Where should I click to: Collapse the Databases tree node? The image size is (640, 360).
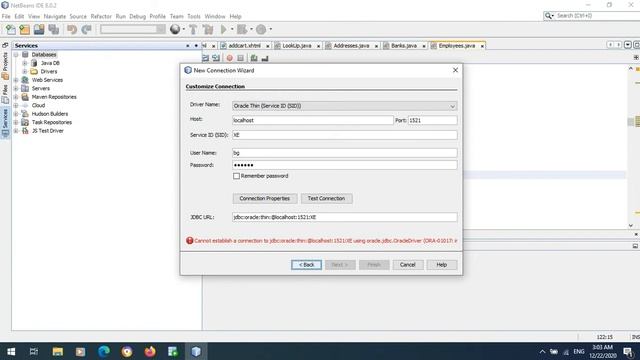tap(16, 55)
